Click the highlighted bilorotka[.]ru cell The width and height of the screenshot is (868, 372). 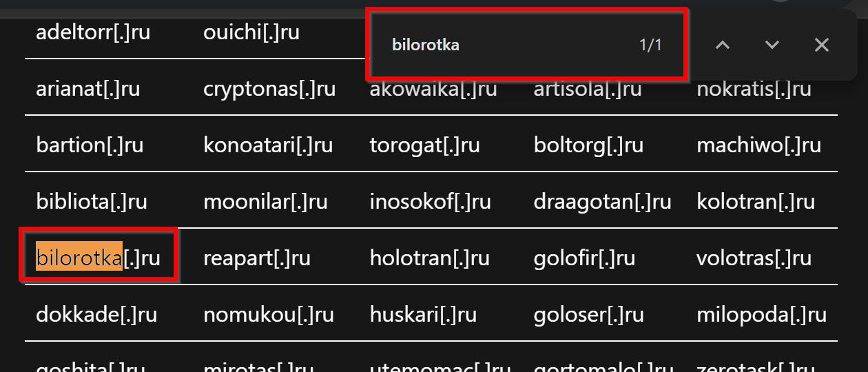pos(98,258)
